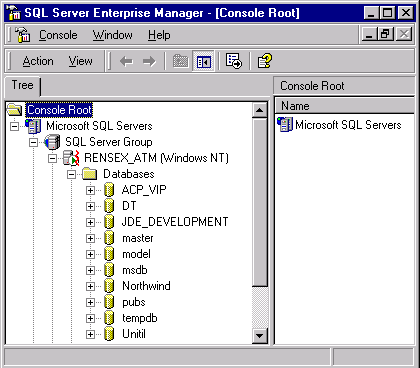Click the ACP_VIP database icon
The image size is (420, 368).
109,190
